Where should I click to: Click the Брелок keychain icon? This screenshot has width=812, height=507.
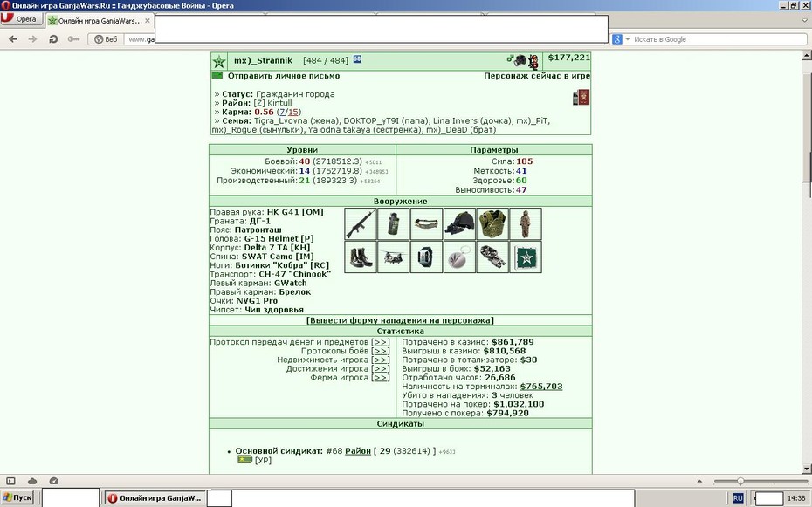pos(459,257)
